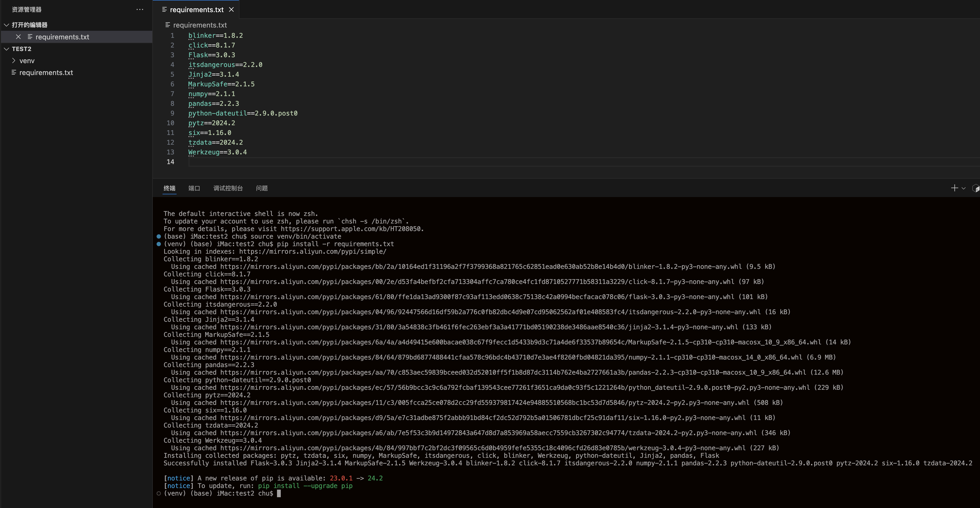980x508 pixels.
Task: Click blue dot beside pip install command
Action: [159, 244]
